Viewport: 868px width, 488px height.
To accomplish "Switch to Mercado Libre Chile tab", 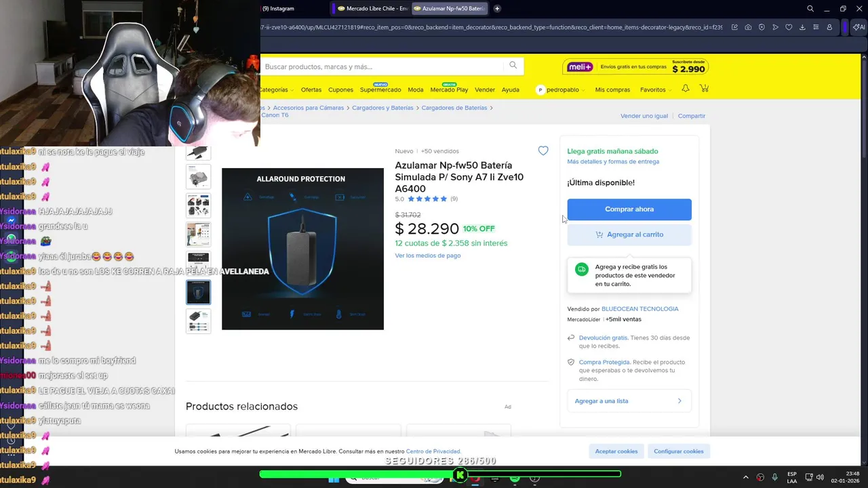I will coord(372,9).
